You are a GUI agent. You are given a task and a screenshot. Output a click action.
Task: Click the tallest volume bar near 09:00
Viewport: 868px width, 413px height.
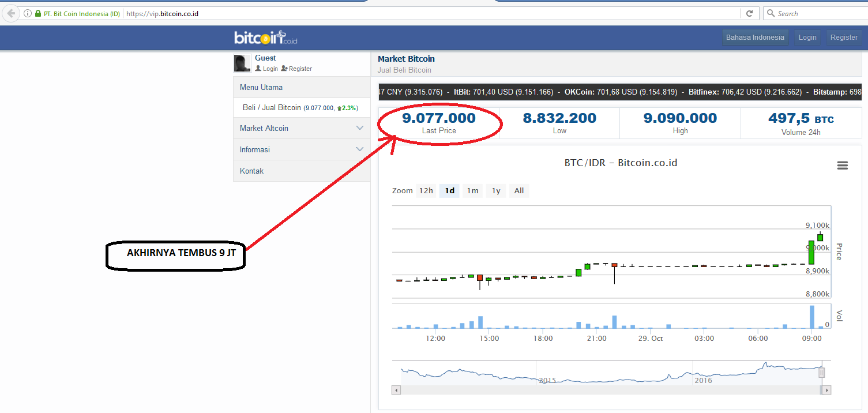click(812, 317)
